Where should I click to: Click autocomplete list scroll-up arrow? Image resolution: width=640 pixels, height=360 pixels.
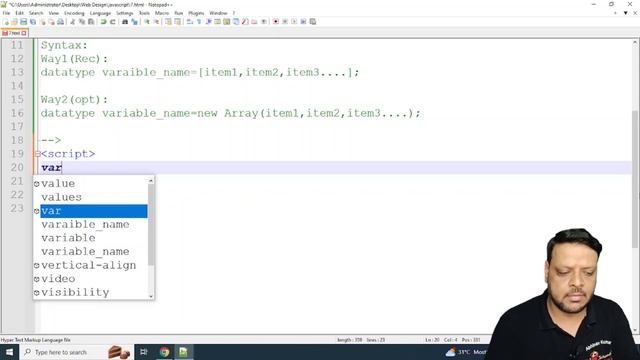pyautogui.click(x=151, y=180)
